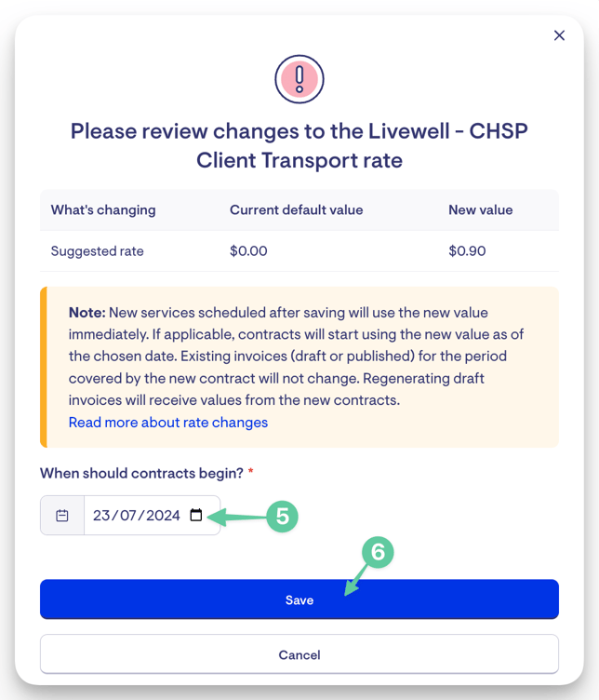Open Read more about rate changes link
The image size is (599, 700).
[x=168, y=423]
